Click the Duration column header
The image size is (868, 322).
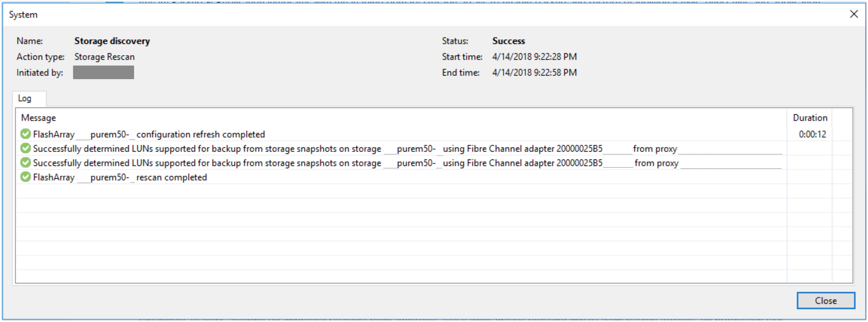810,118
